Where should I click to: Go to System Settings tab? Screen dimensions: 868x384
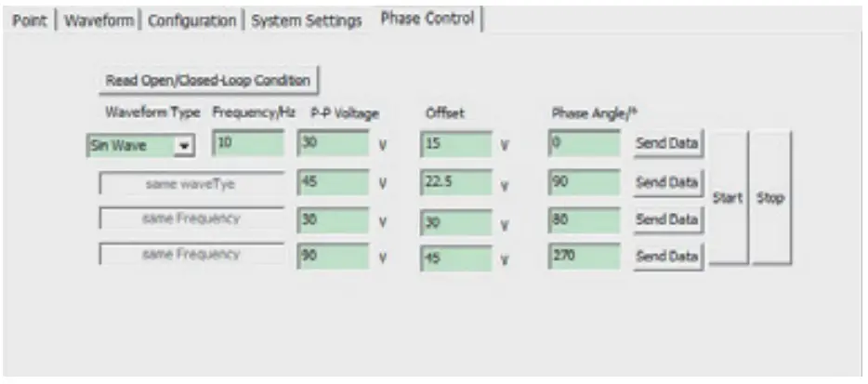(307, 20)
